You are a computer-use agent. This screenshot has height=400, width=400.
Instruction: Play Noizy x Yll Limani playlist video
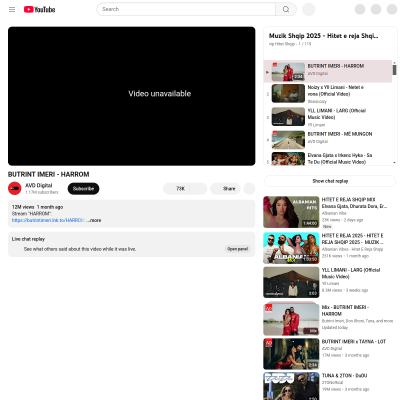pyautogui.click(x=328, y=94)
